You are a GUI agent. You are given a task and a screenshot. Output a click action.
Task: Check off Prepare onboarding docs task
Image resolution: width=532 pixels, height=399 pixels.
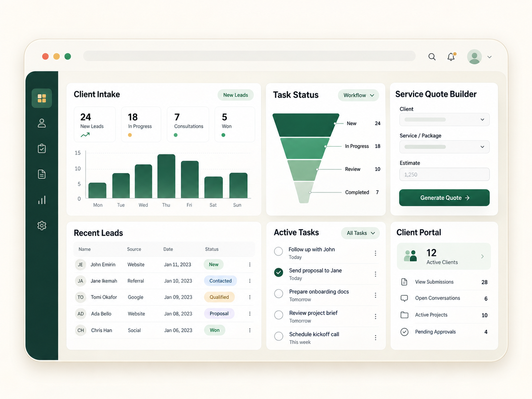pyautogui.click(x=278, y=294)
